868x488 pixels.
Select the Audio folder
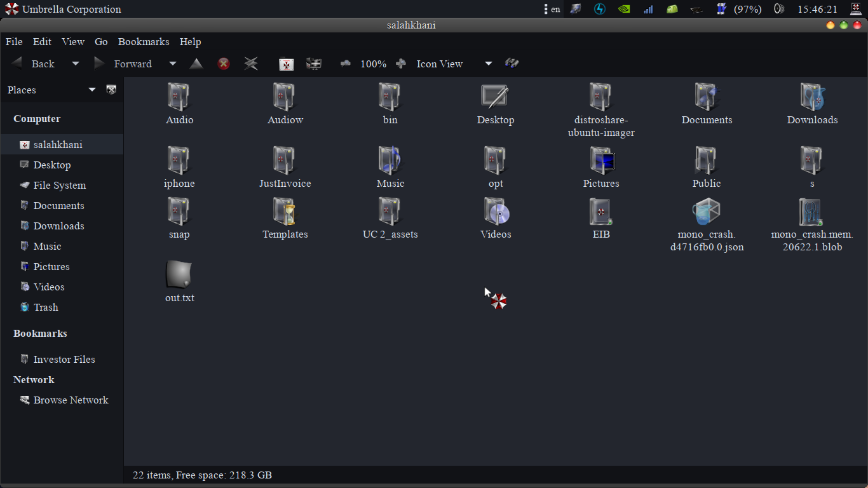tap(179, 104)
